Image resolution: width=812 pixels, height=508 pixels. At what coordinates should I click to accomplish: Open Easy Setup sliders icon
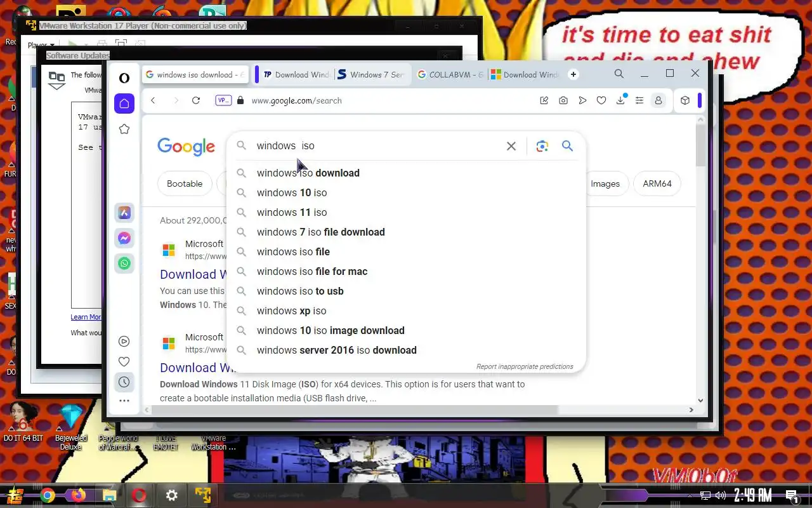[x=639, y=100]
